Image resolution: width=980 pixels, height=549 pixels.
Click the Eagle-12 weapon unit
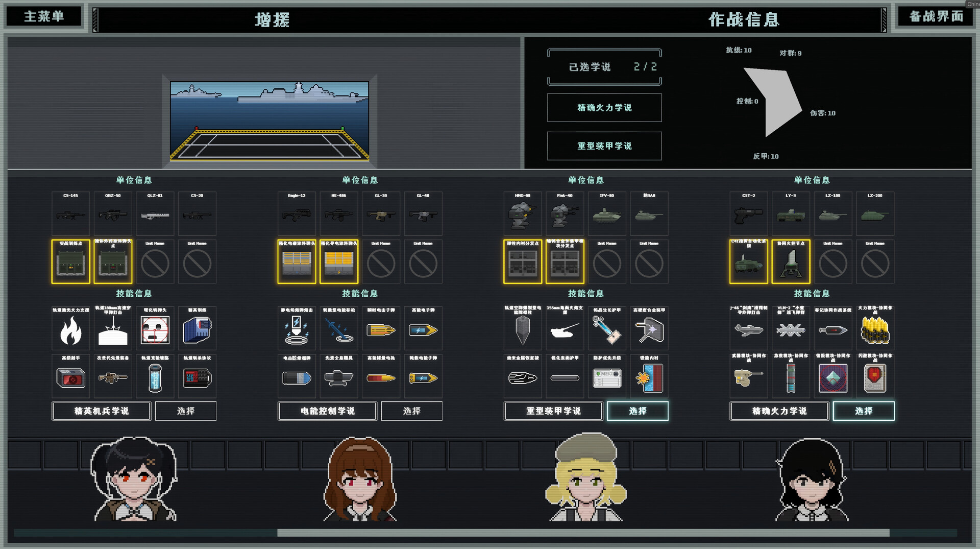tap(297, 214)
